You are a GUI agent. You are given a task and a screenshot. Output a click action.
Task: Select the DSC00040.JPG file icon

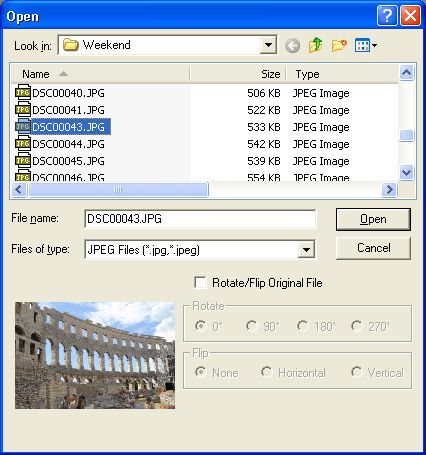click(x=23, y=92)
